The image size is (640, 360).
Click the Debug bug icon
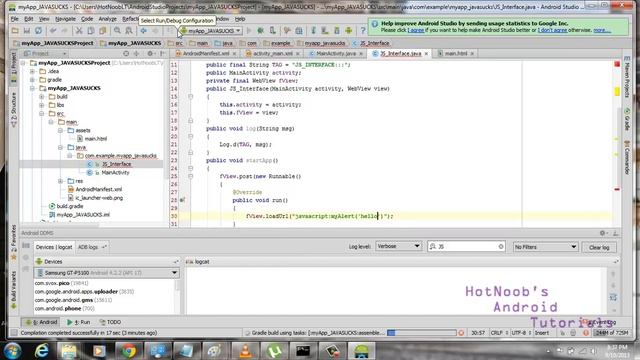point(260,31)
